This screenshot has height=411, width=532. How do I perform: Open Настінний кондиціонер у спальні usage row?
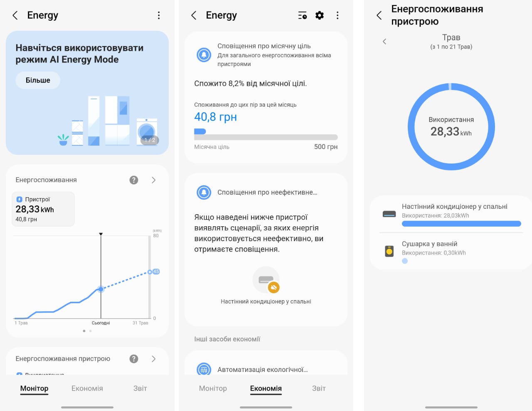451,214
